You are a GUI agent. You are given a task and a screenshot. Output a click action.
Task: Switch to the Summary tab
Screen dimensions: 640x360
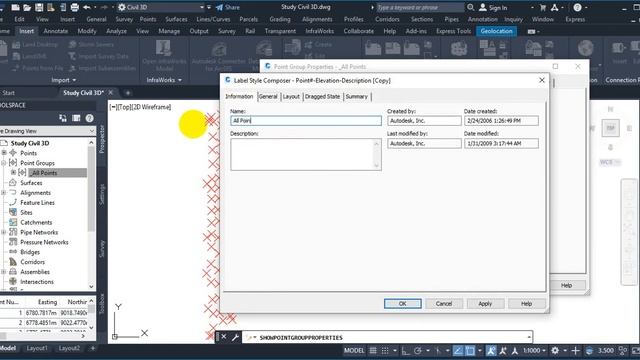point(357,97)
